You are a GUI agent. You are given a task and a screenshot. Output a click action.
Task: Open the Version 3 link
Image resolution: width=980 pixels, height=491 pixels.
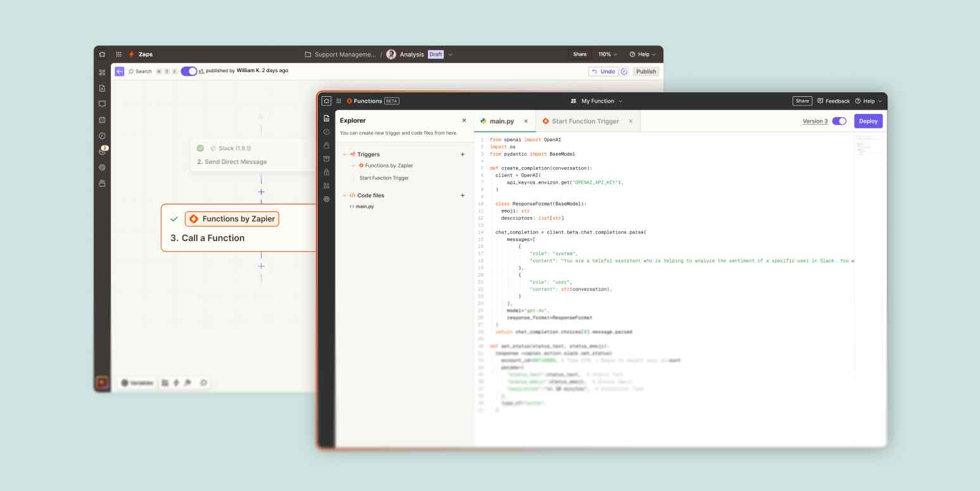[815, 121]
